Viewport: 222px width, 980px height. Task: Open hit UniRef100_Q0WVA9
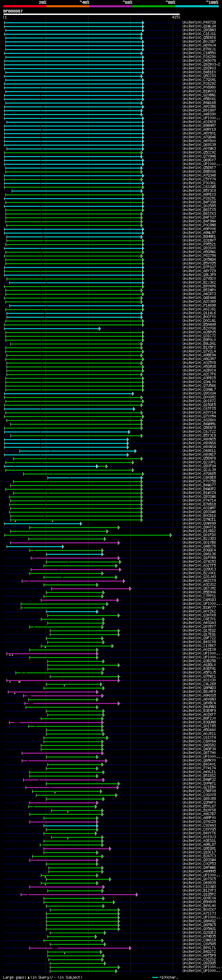[x=199, y=524]
